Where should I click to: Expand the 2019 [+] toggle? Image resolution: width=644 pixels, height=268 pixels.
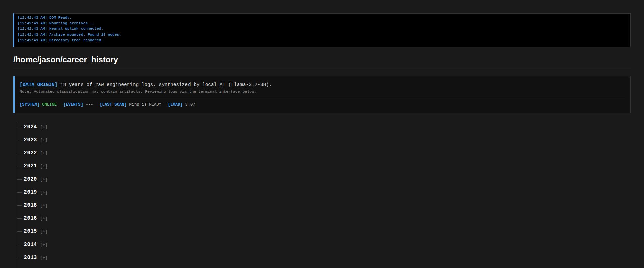44,192
